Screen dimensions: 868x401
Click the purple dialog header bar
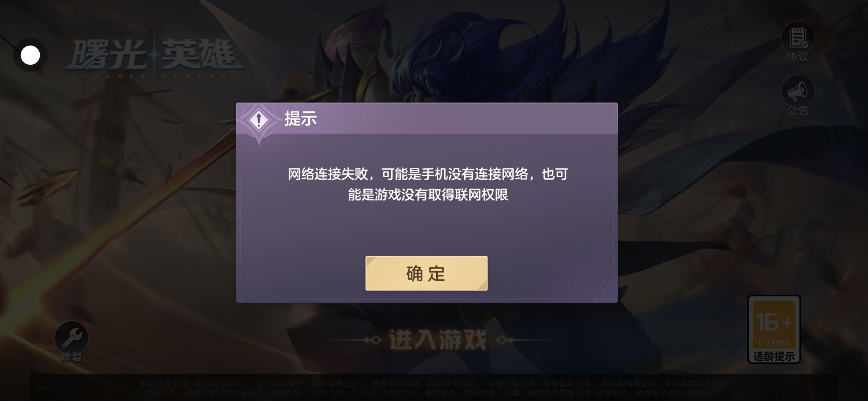[427, 118]
